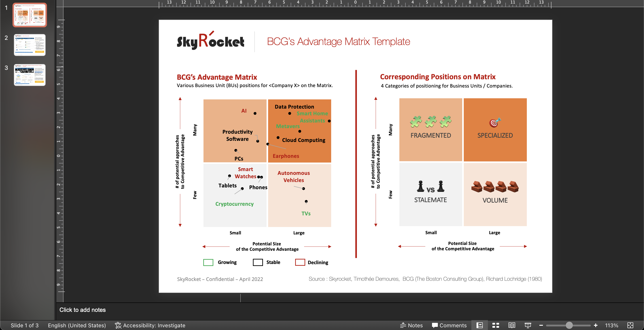Select the red BCG's Advantage Matrix heading
This screenshot has height=330, width=644.
[217, 77]
